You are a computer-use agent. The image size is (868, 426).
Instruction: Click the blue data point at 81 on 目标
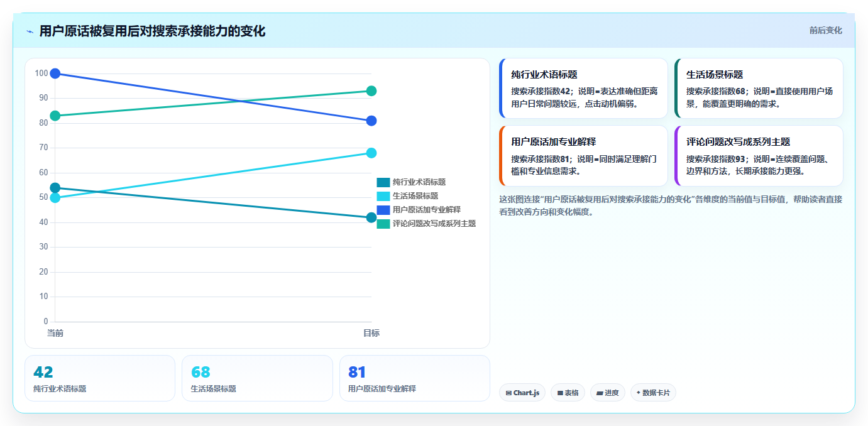pos(371,121)
